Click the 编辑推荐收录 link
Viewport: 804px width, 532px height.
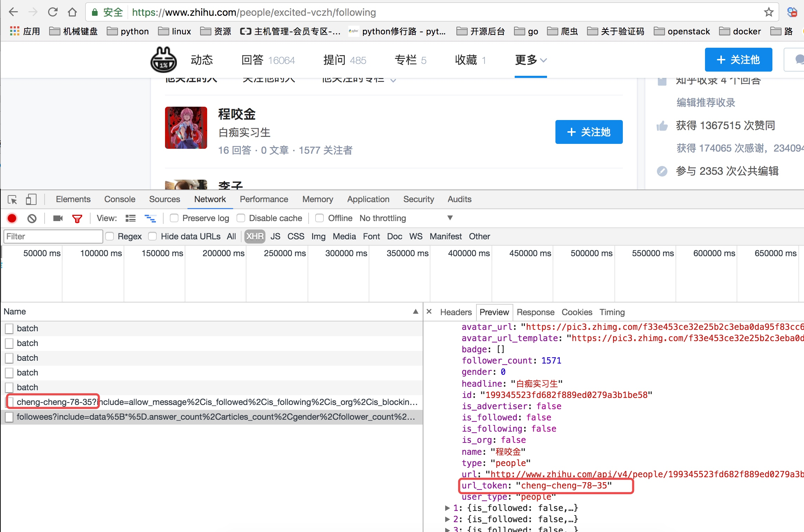pos(706,102)
